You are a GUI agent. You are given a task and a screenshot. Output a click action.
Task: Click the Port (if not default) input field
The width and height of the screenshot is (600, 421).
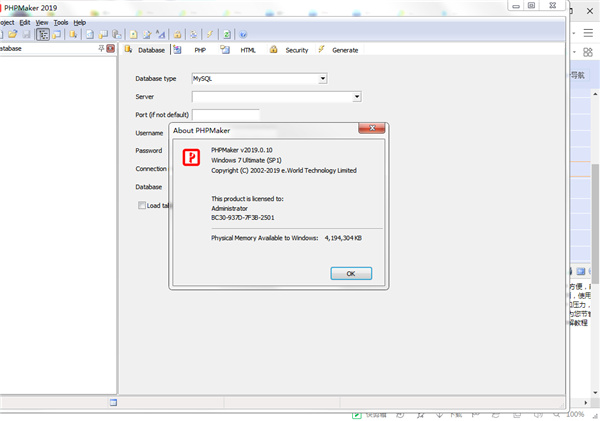[225, 114]
